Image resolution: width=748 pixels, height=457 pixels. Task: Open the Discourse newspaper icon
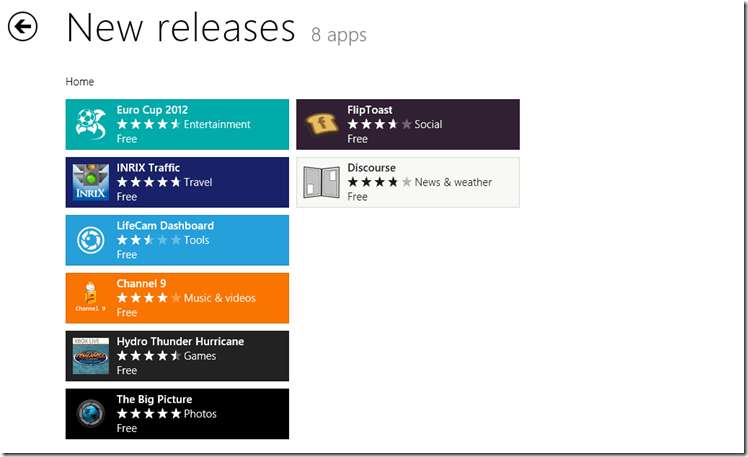point(322,182)
